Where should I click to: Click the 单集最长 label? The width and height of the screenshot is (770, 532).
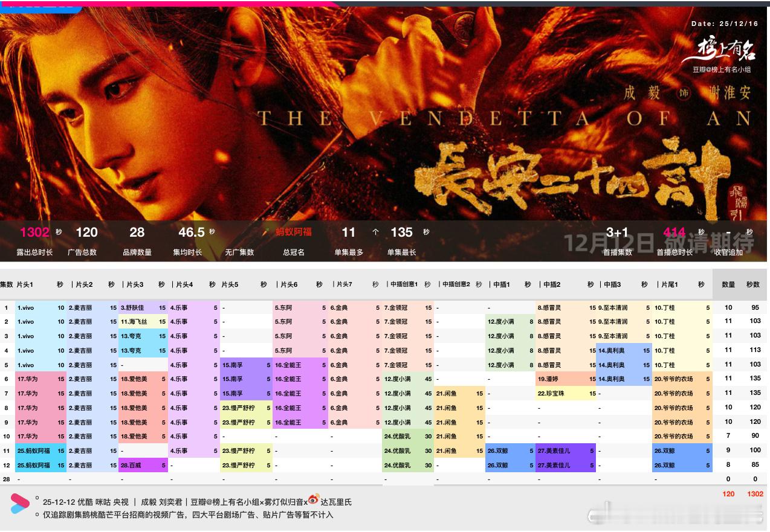pyautogui.click(x=402, y=252)
